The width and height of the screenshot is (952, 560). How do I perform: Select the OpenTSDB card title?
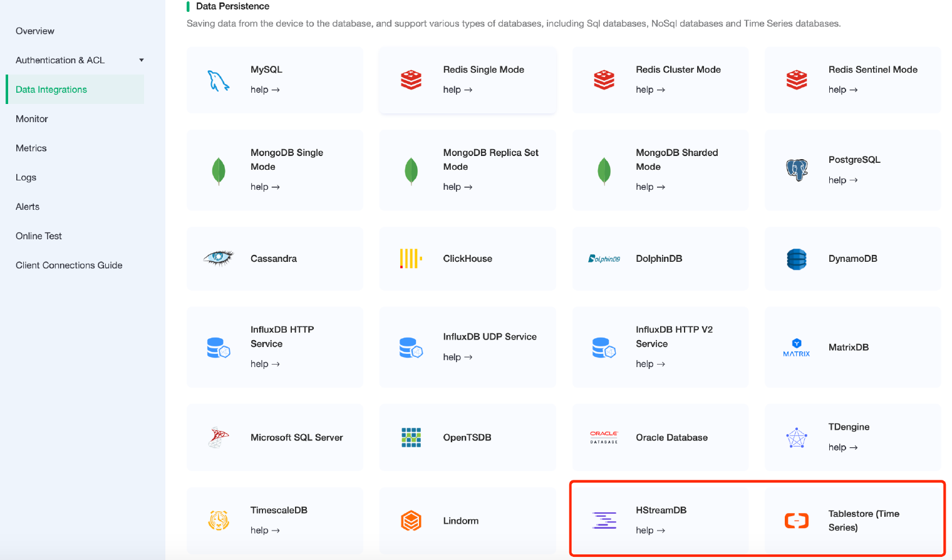pos(467,438)
